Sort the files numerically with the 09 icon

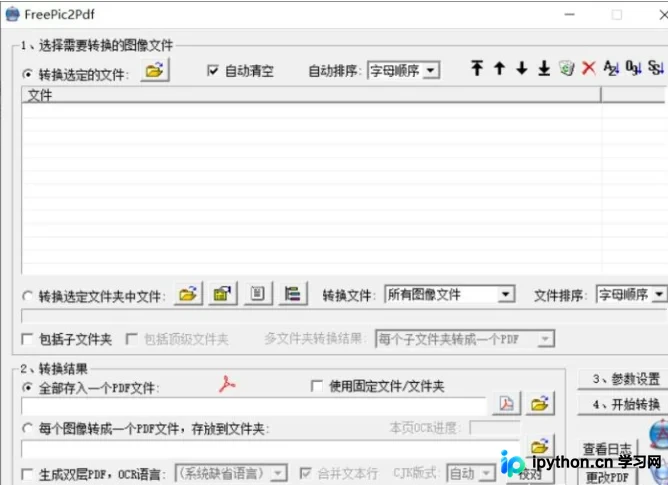633,68
